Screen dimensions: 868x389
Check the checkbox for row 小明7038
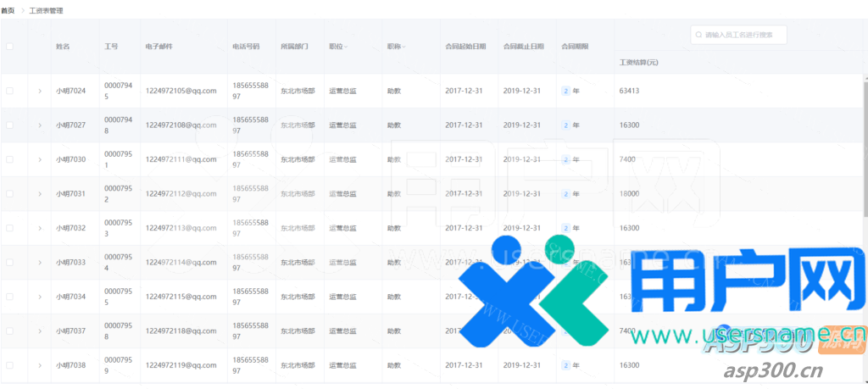point(9,365)
